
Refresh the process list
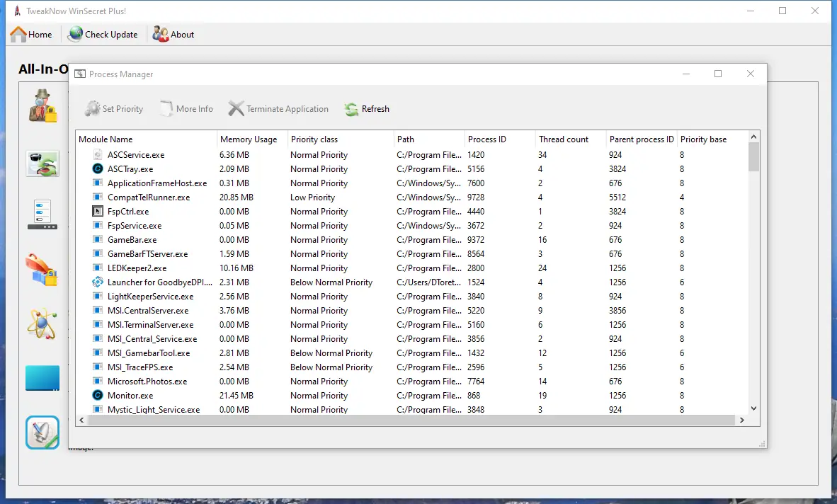[x=367, y=109]
